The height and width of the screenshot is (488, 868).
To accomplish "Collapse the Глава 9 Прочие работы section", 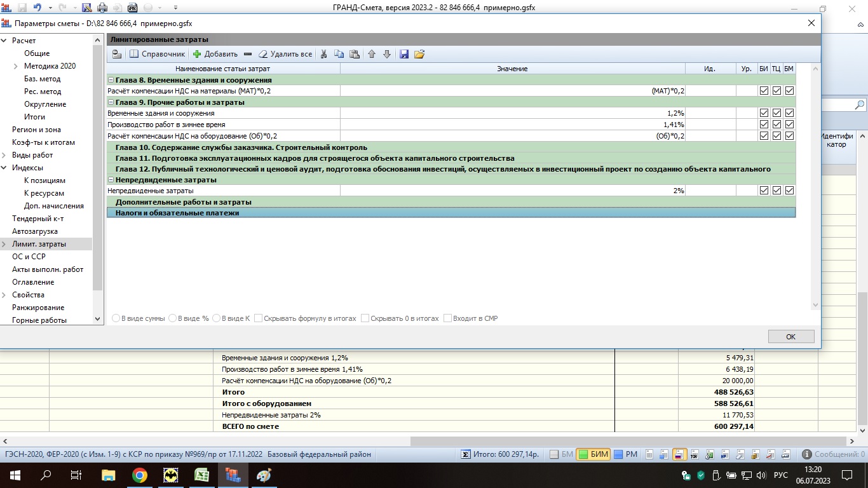I will click(111, 102).
